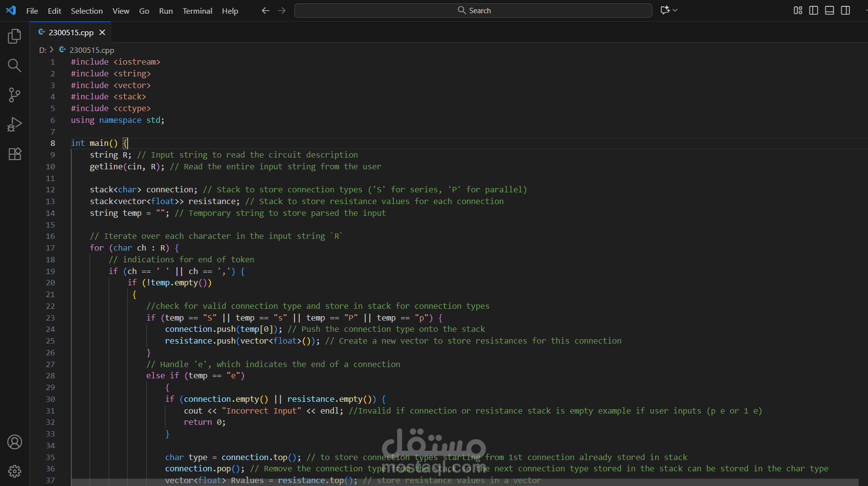
Task: Click the D: breadcrumb segment
Action: (43, 50)
